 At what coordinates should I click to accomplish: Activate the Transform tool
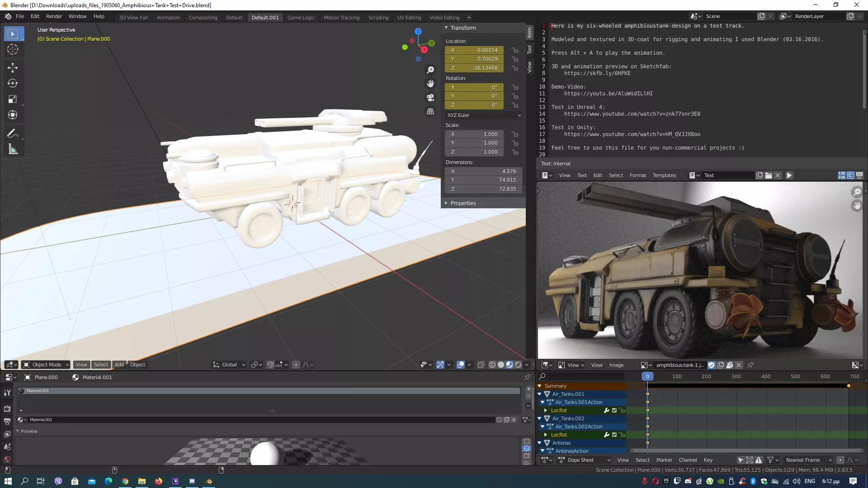pyautogui.click(x=13, y=115)
